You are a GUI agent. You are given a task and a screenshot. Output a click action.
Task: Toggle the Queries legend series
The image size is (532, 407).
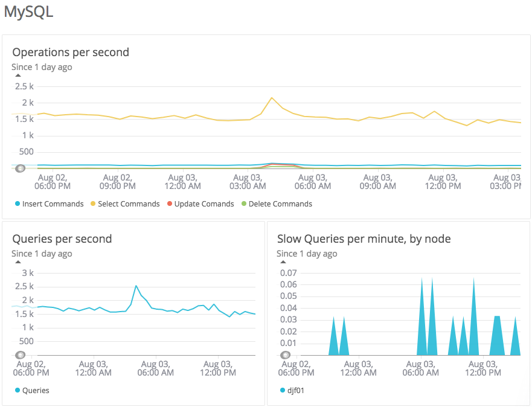pyautogui.click(x=32, y=390)
